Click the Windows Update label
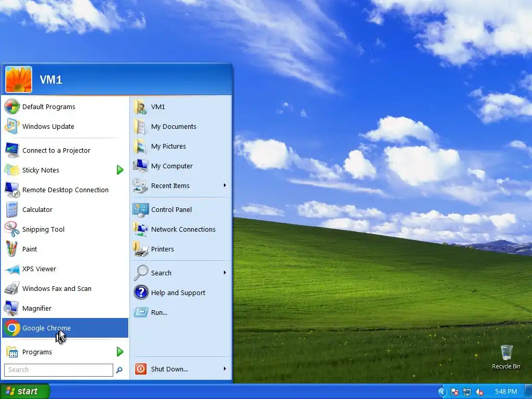Viewport: 532px width, 399px height. point(48,127)
